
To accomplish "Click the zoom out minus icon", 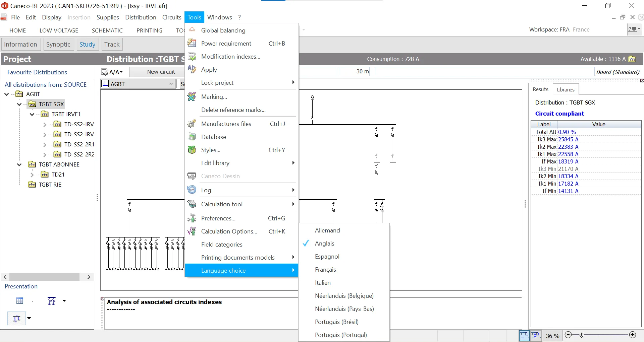I will (x=568, y=335).
